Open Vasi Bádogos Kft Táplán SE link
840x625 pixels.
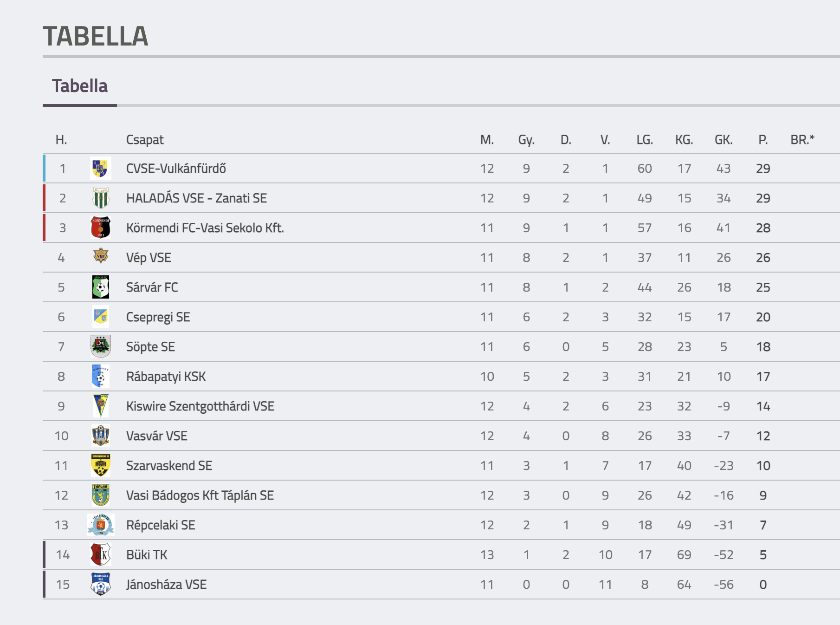[x=200, y=495]
